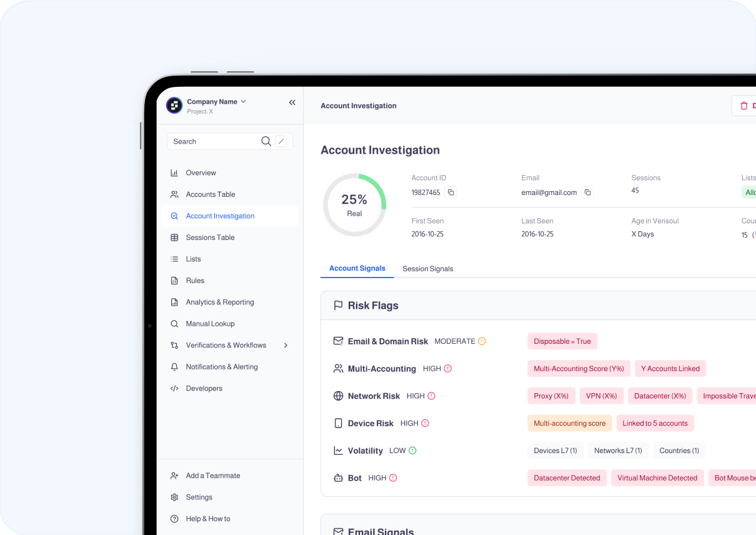
Task: Click orange Multi-accounting score tag
Action: pos(570,423)
